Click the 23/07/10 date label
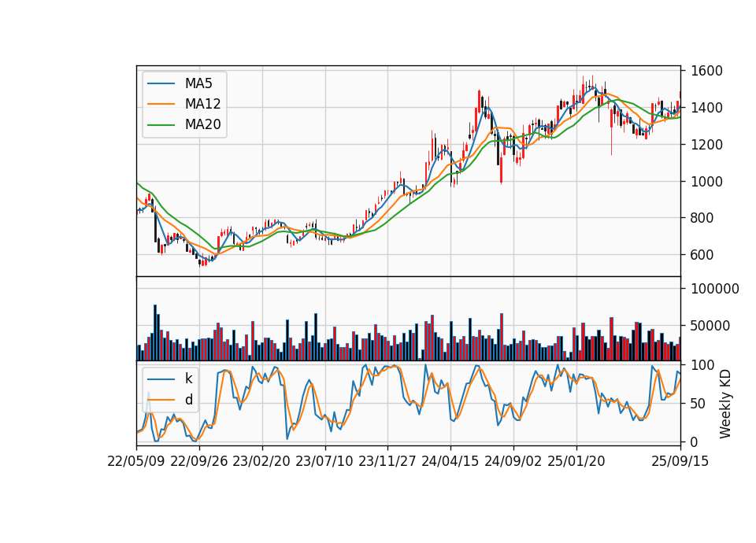This screenshot has width=756, height=543. (324, 461)
